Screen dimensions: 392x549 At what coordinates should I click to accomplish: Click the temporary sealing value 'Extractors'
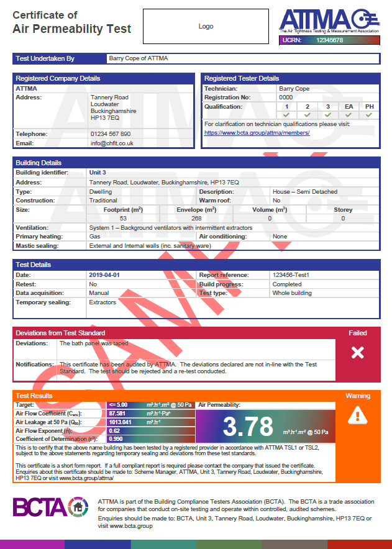tap(103, 302)
